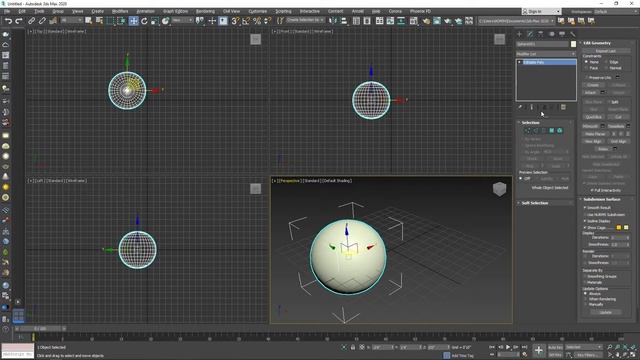Toggle the Show Cage checkbox
Viewport: 640px width, 360px height.
(585, 228)
